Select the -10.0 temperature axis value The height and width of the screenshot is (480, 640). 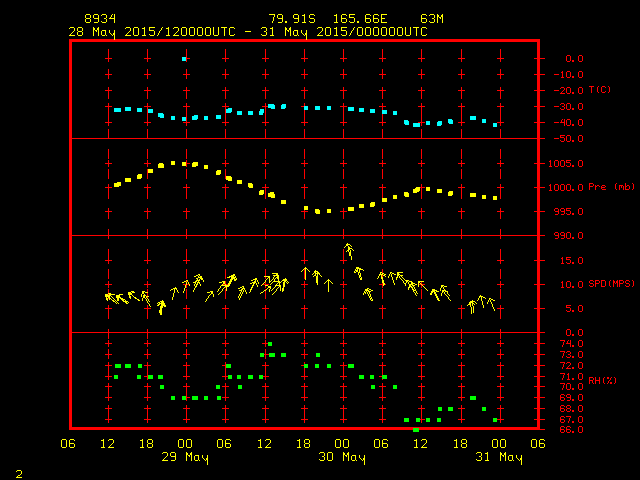click(568, 75)
